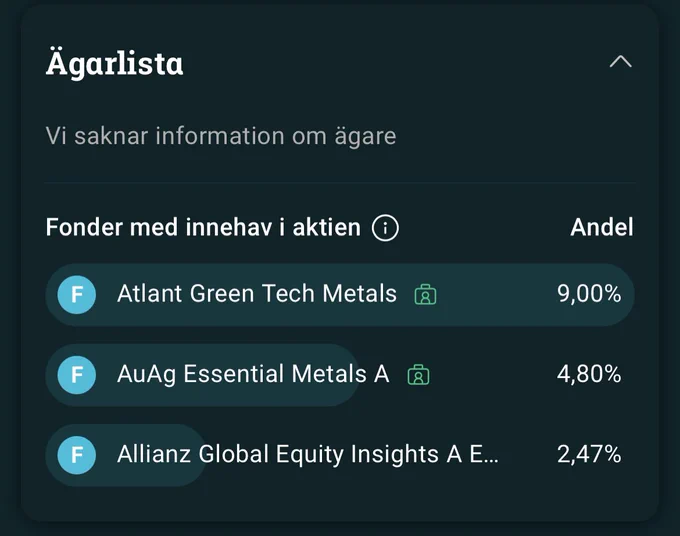Click the Andel column header
This screenshot has width=680, height=536.
point(602,227)
